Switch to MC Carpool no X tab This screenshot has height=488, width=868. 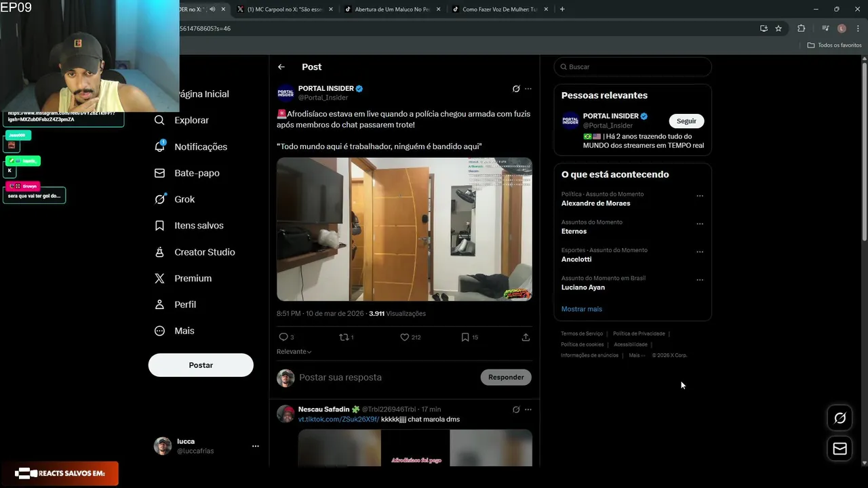point(285,9)
